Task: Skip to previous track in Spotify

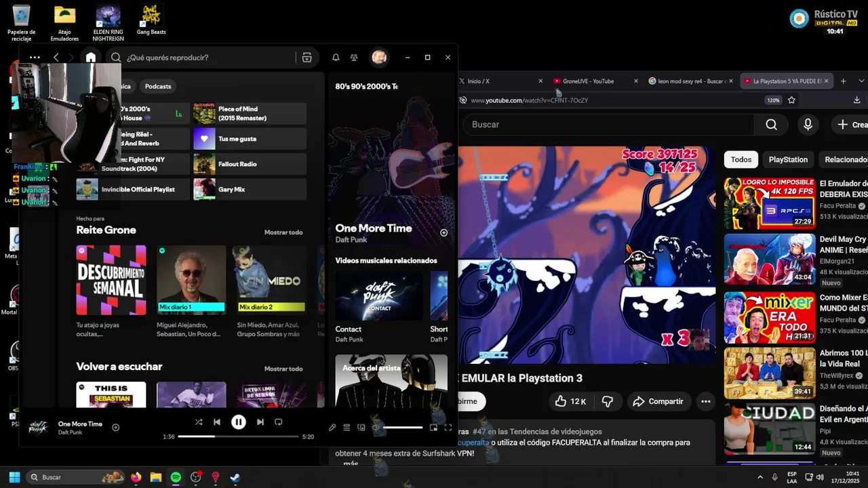Action: pos(217,422)
